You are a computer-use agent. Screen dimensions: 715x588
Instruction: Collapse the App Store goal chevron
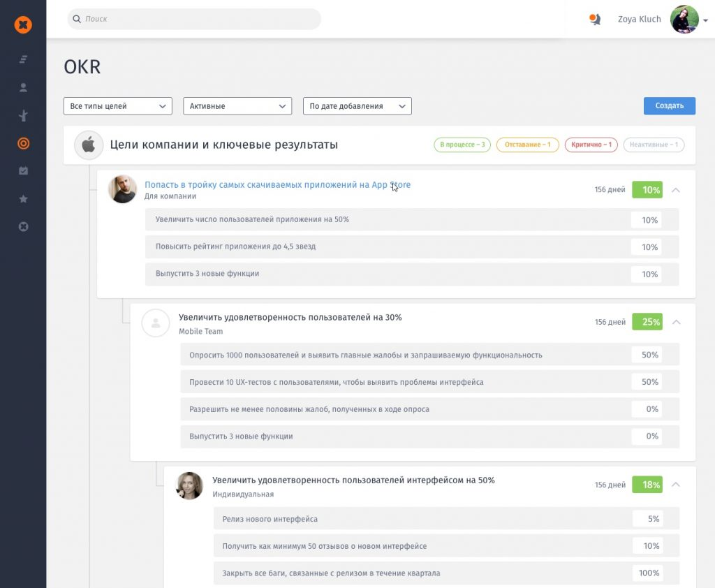coord(676,190)
